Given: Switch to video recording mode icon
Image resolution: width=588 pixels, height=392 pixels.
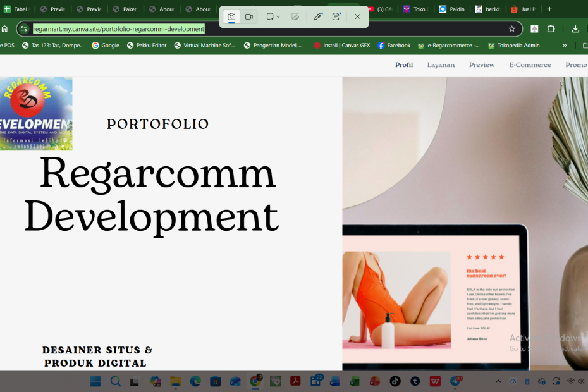Looking at the screenshot, I should pos(249,16).
